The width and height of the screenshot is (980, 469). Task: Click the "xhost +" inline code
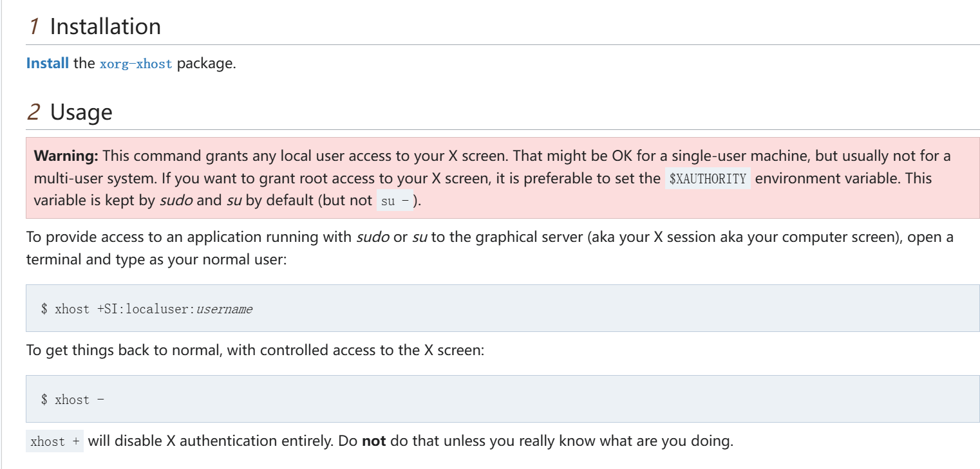[55, 441]
